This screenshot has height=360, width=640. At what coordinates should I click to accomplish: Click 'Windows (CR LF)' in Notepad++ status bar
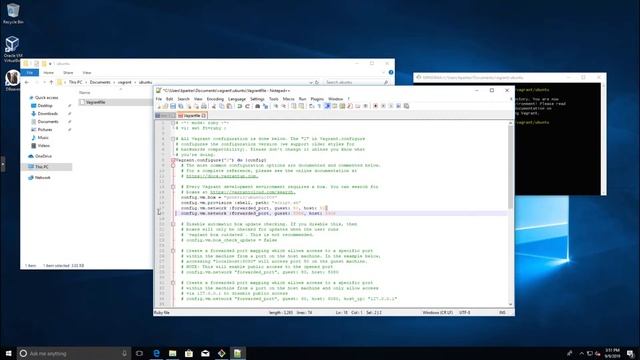coord(438,313)
